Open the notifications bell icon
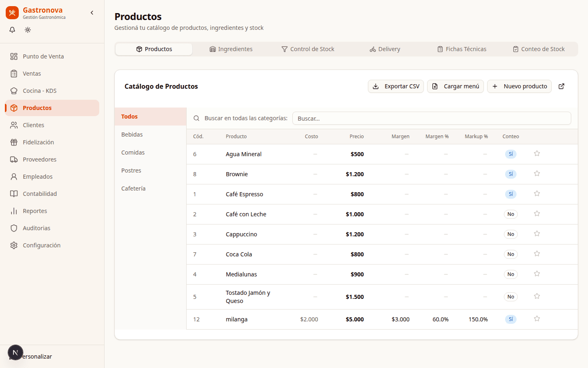588x368 pixels. [x=12, y=30]
